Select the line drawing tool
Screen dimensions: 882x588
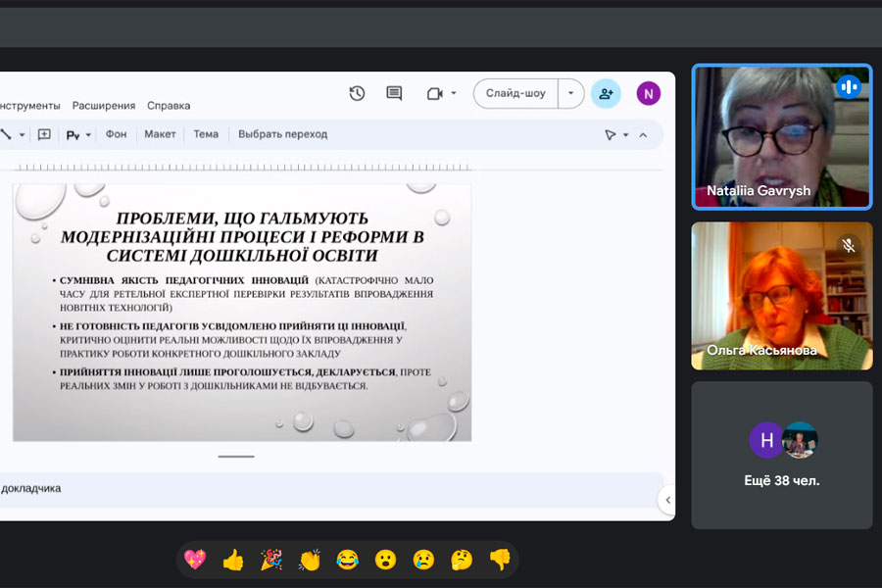(x=6, y=134)
